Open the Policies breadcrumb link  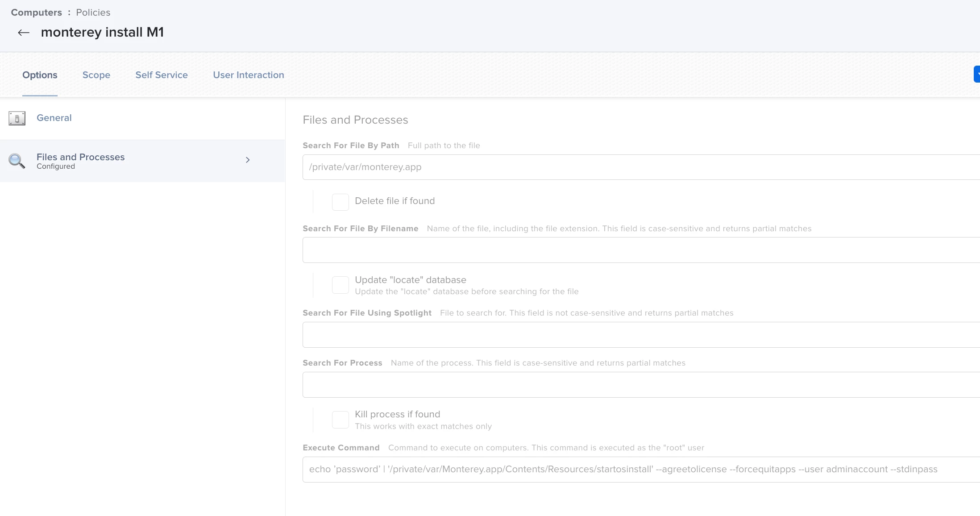point(93,12)
